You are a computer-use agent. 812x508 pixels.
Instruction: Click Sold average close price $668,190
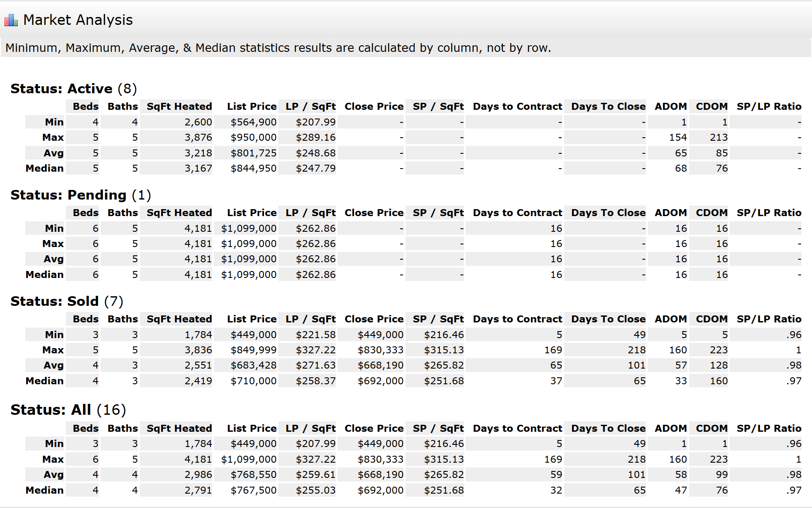(381, 366)
